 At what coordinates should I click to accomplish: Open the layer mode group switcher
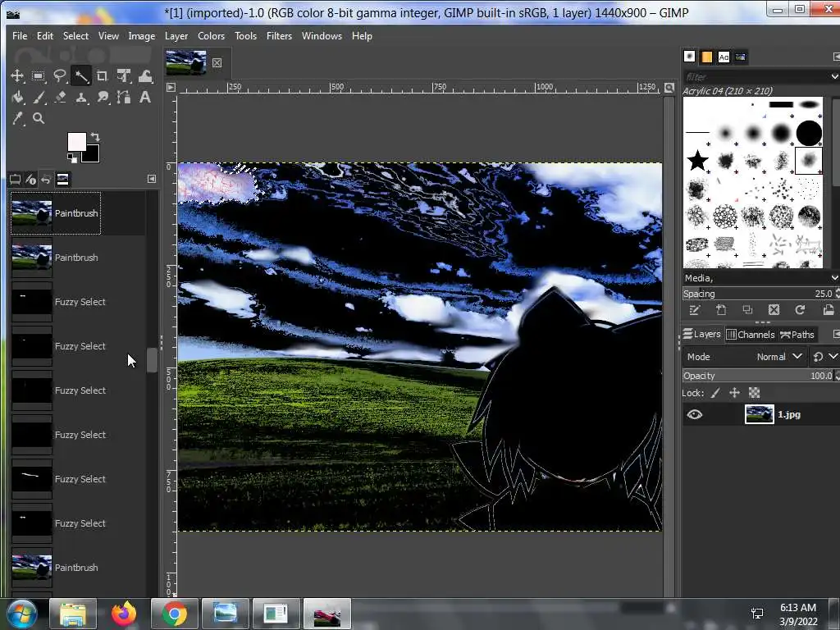(824, 357)
